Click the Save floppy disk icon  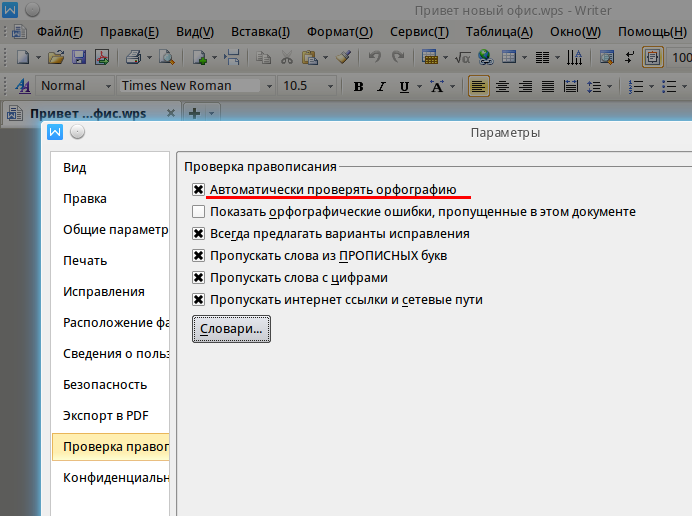point(79,57)
